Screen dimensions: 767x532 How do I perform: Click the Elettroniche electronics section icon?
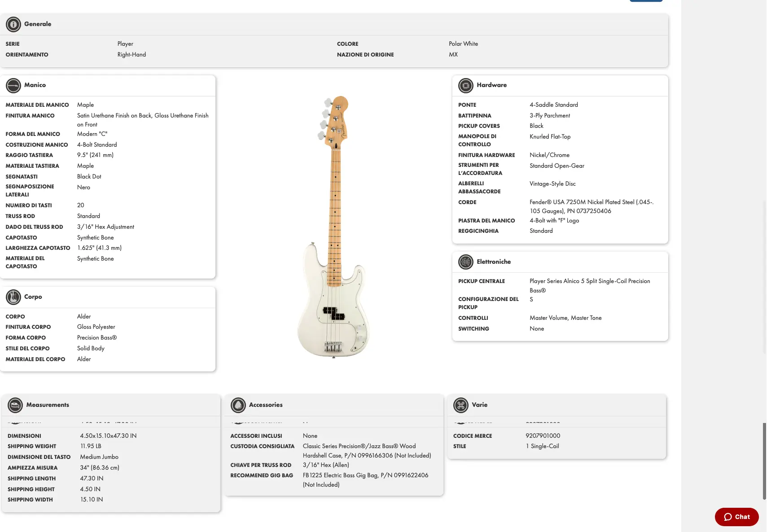point(466,262)
